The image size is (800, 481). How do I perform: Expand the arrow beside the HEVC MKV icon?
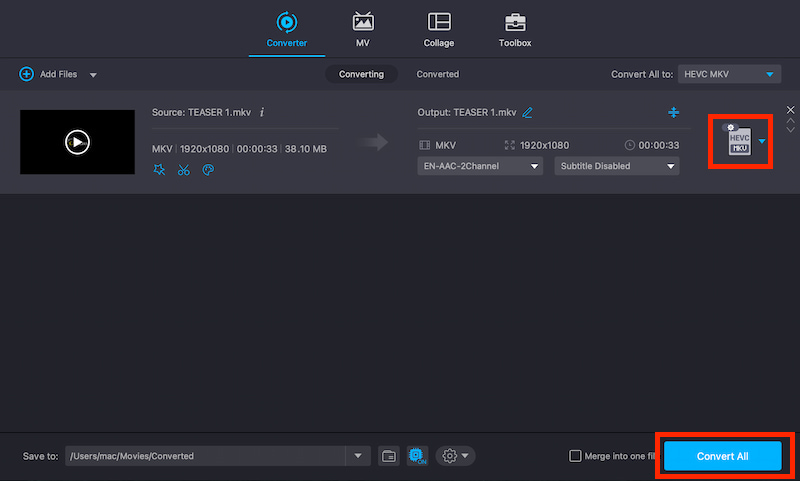(762, 141)
